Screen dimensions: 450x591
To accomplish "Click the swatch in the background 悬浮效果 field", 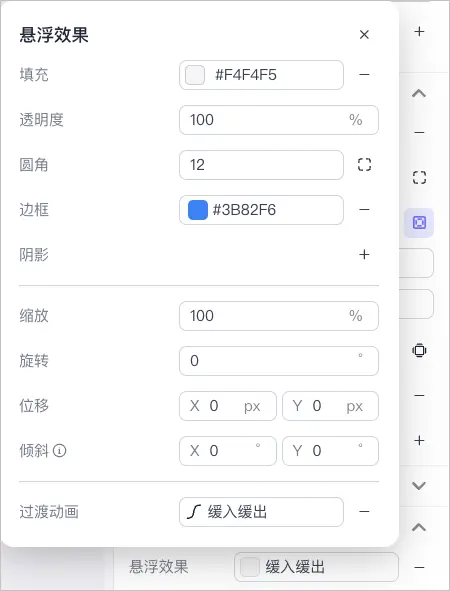I will [250, 567].
